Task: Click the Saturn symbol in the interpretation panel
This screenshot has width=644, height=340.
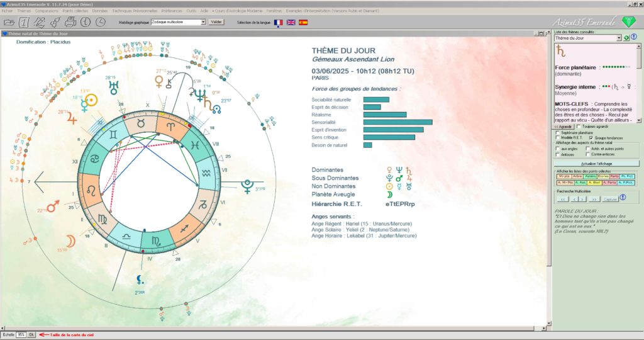Action: tap(560, 52)
